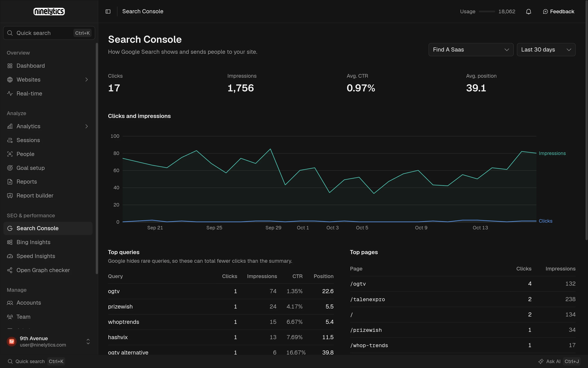The width and height of the screenshot is (588, 368).
Task: Open the notifications bell
Action: click(x=528, y=11)
